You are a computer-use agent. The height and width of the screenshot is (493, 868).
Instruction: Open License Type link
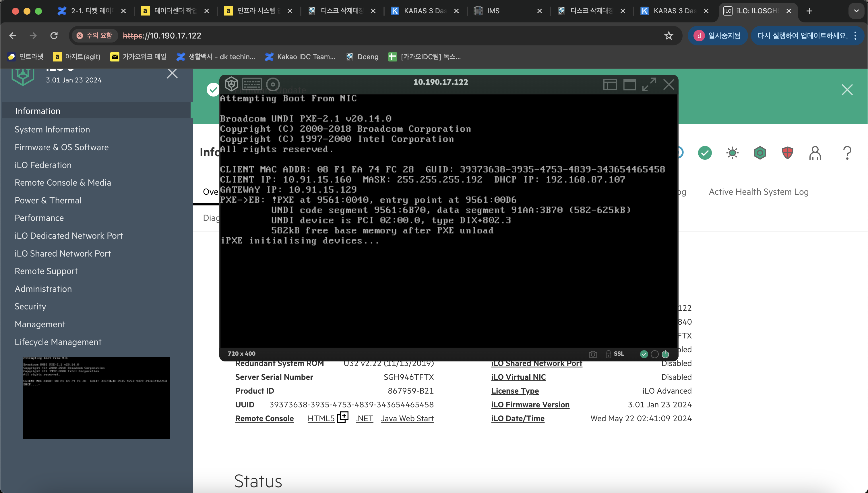(515, 391)
